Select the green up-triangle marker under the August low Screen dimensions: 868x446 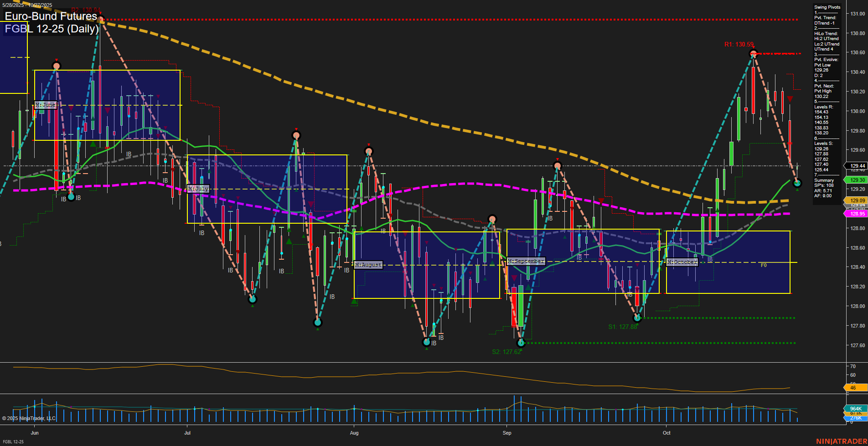[427, 349]
